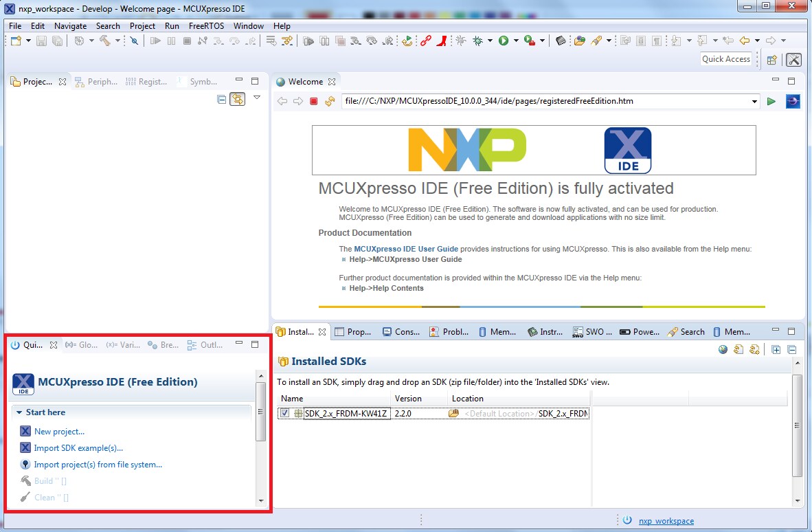Toggle Link with Editor in Project Explorer

238,100
